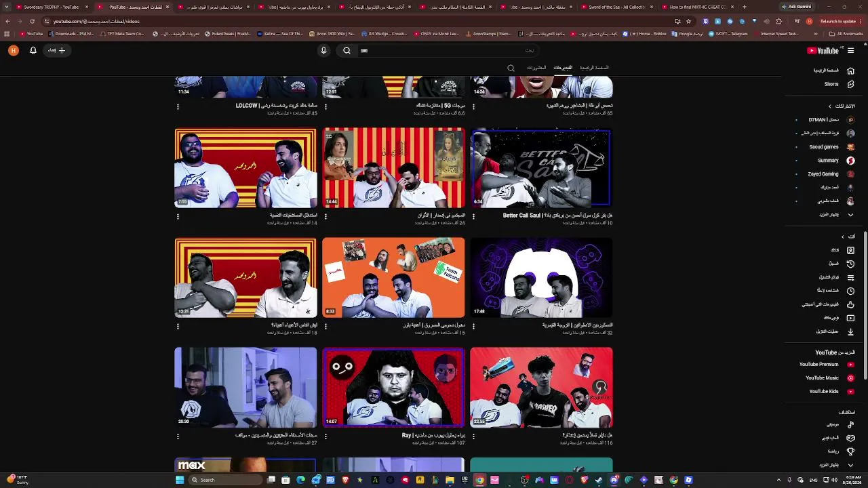868x488 pixels.
Task: Open the Team Falcons orange video thumbnail
Action: click(x=393, y=277)
